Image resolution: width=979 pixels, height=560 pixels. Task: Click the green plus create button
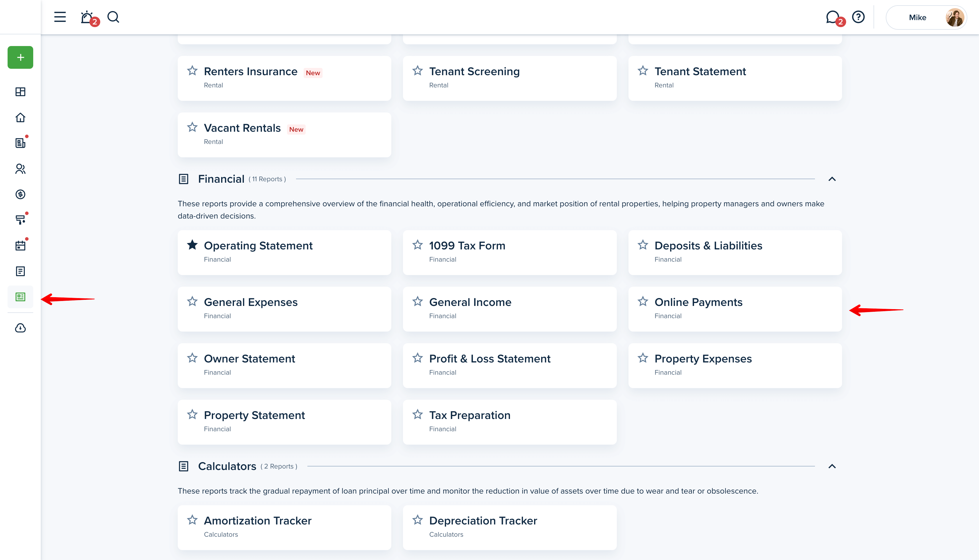point(20,57)
